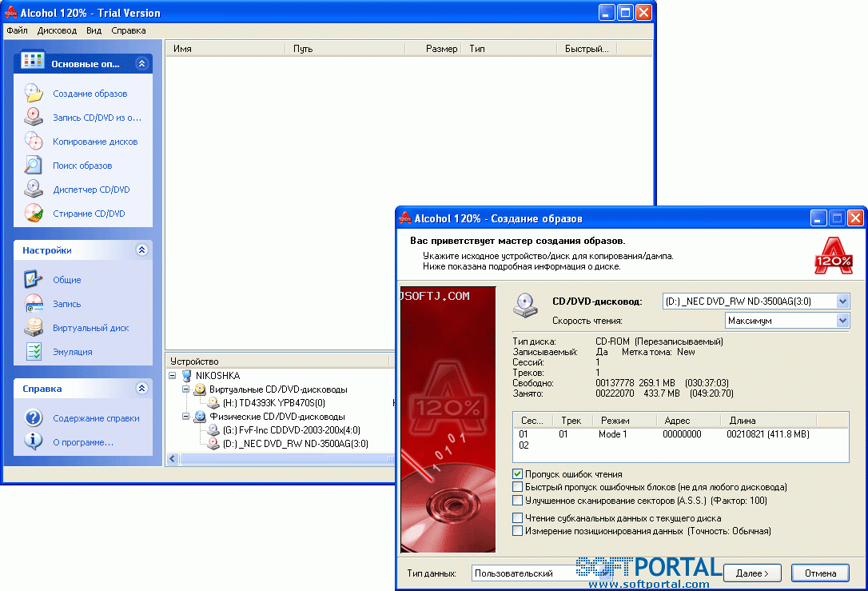Click the Запись settings icon

click(x=34, y=304)
